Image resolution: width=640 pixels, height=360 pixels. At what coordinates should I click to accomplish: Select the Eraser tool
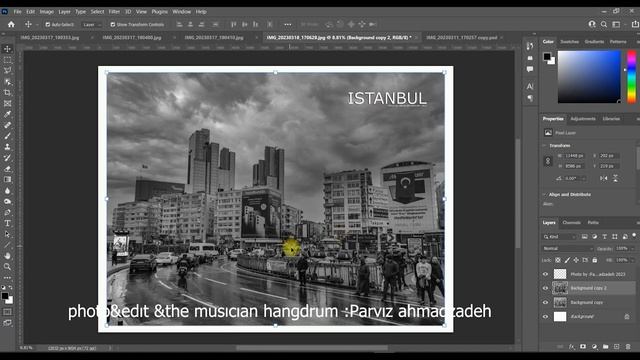coord(7,169)
